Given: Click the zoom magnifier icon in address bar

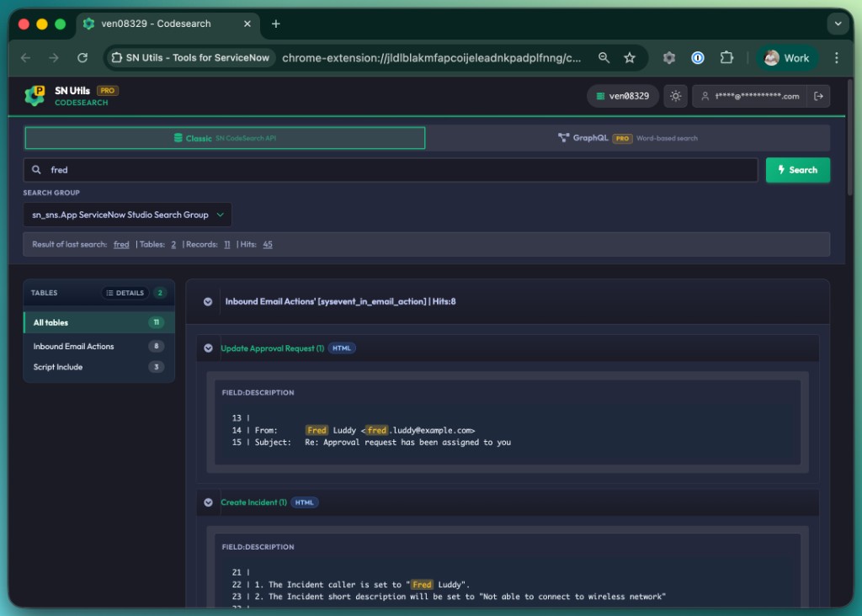Looking at the screenshot, I should 604,58.
